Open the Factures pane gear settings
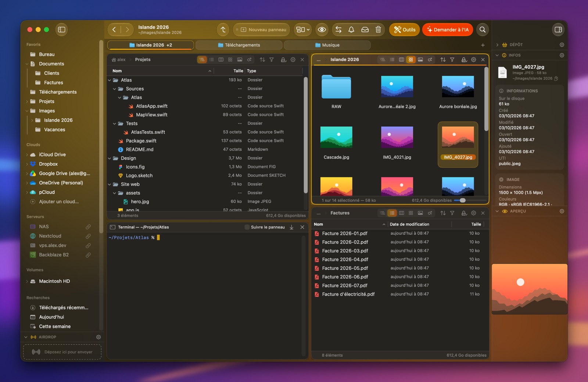The width and height of the screenshot is (588, 382). [473, 213]
